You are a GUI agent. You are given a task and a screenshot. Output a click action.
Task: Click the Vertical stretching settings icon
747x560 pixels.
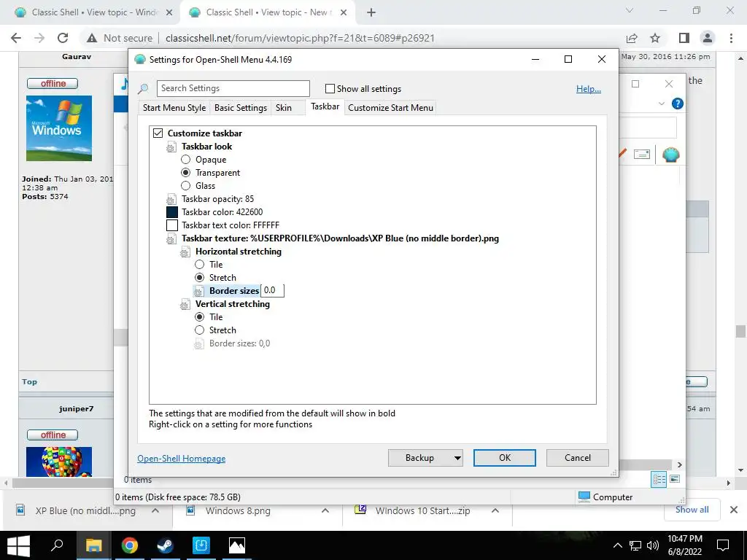point(185,304)
